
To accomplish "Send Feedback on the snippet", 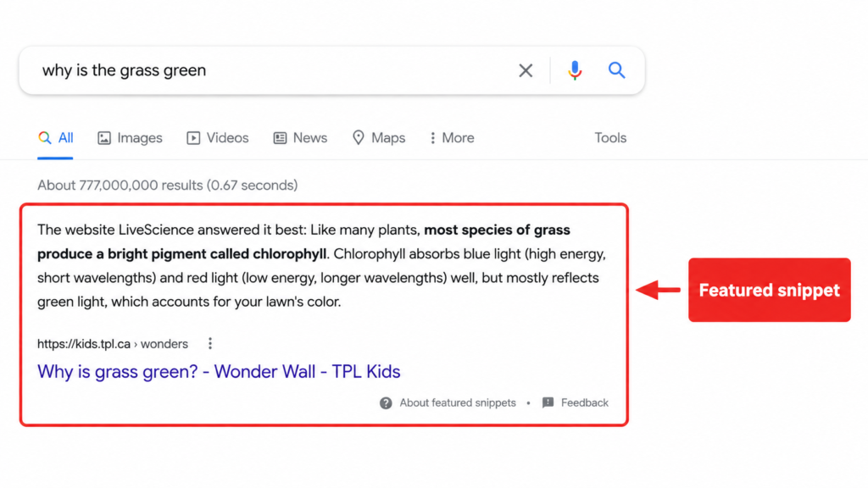I will tap(585, 402).
